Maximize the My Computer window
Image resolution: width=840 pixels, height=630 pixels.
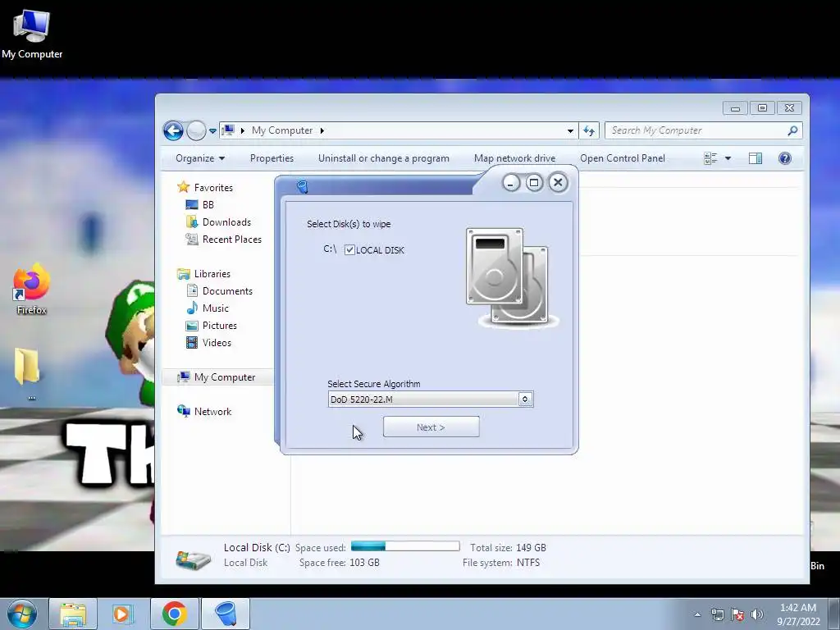tap(762, 108)
